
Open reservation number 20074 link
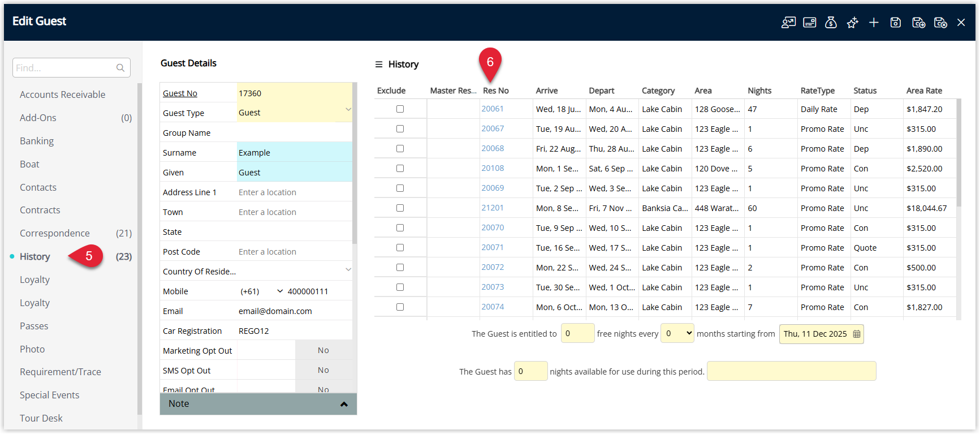pyautogui.click(x=493, y=307)
